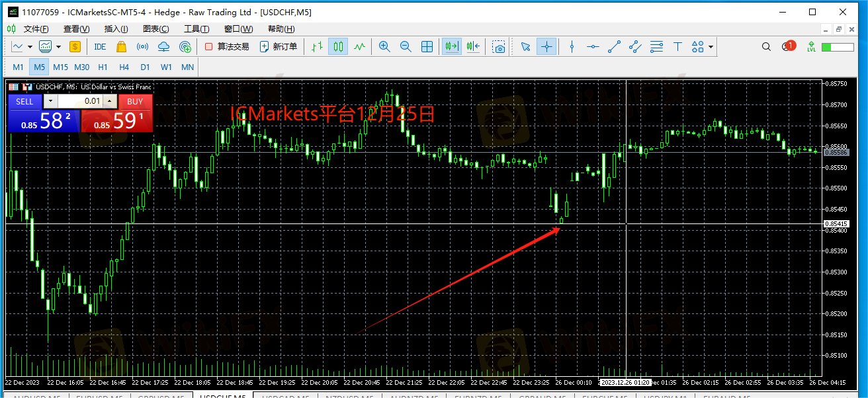Switch to M15 timeframe

click(61, 67)
